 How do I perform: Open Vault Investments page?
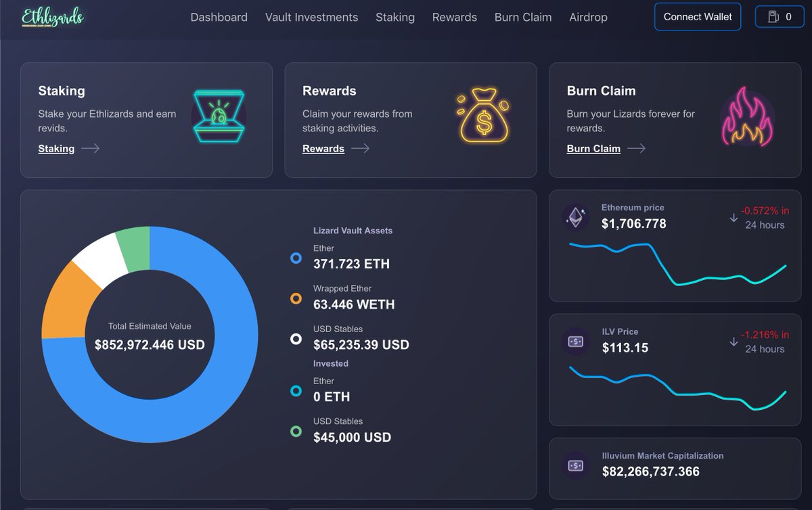coord(311,18)
